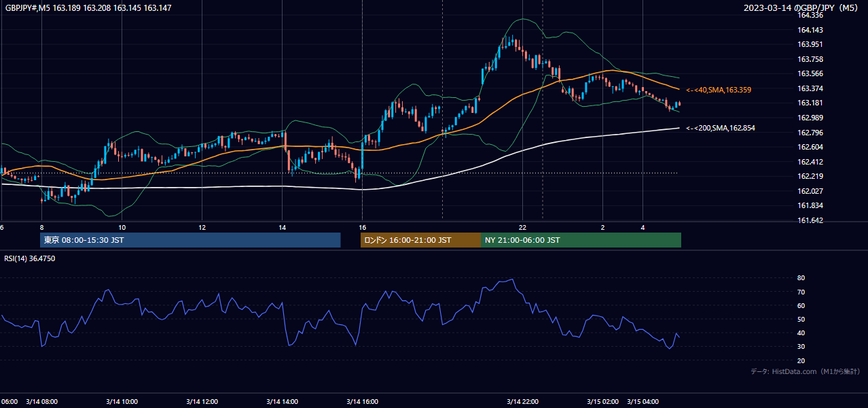868x408 pixels.
Task: Click the '3/14 12:00' bottom time label
Action: point(202,401)
